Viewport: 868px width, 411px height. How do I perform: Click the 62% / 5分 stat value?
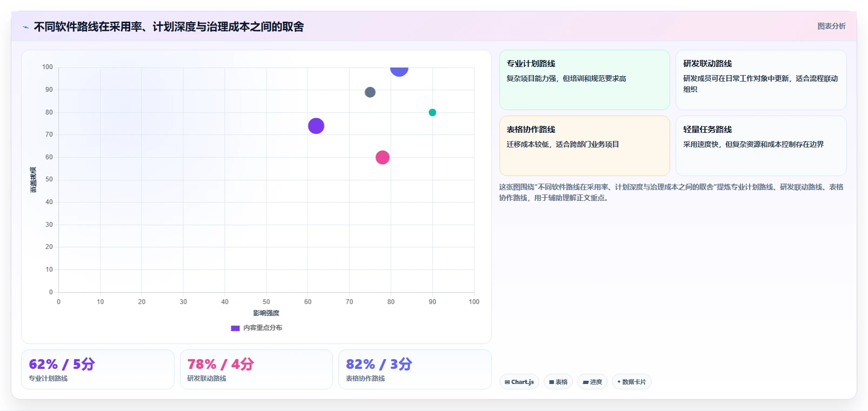(62, 364)
